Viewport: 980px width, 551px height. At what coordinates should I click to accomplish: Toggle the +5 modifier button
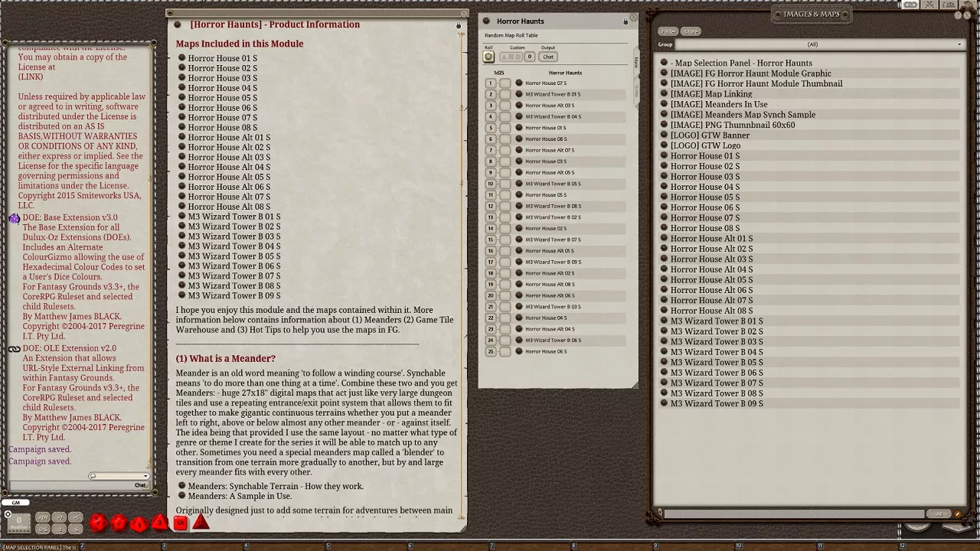click(x=76, y=517)
